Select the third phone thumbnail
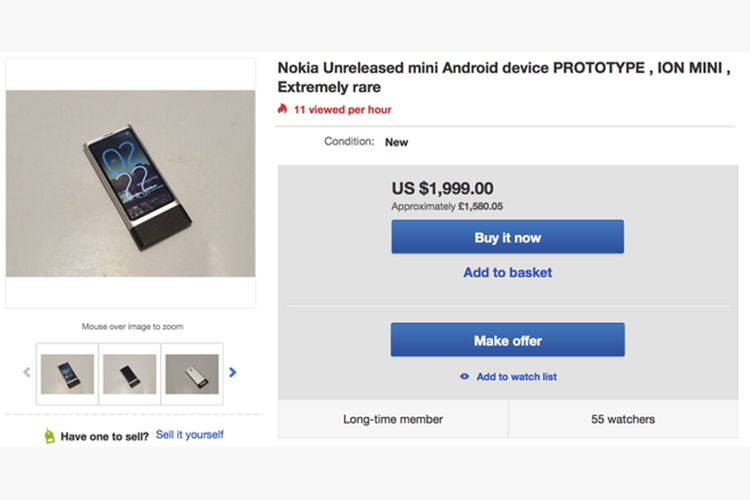750x500 pixels. click(191, 374)
